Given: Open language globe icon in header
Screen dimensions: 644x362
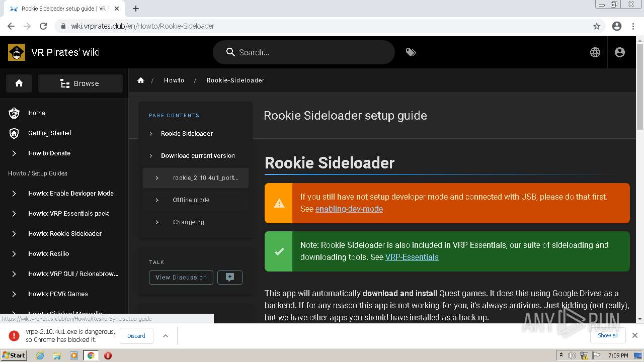Looking at the screenshot, I should pyautogui.click(x=595, y=52).
